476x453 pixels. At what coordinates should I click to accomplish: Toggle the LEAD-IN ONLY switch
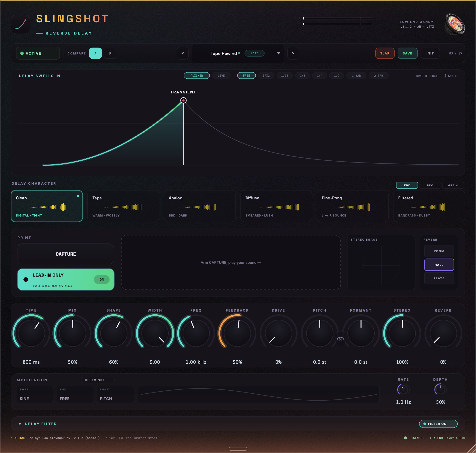tap(66, 279)
